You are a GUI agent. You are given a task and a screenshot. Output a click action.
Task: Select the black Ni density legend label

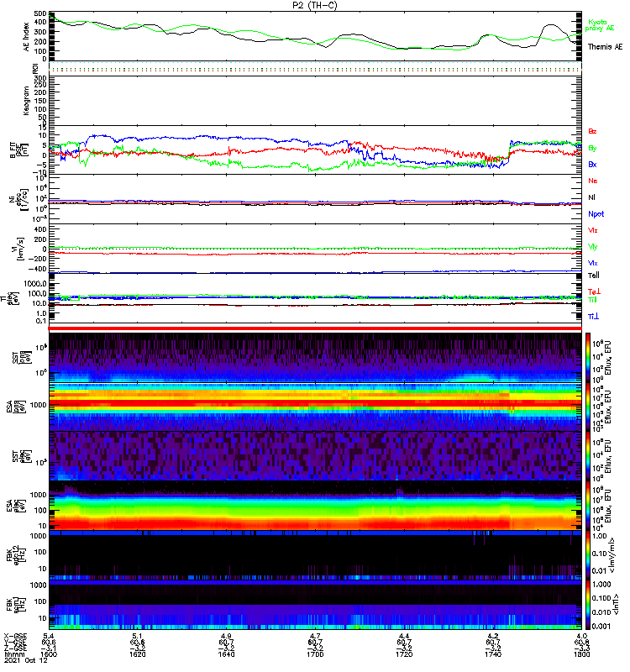point(591,197)
